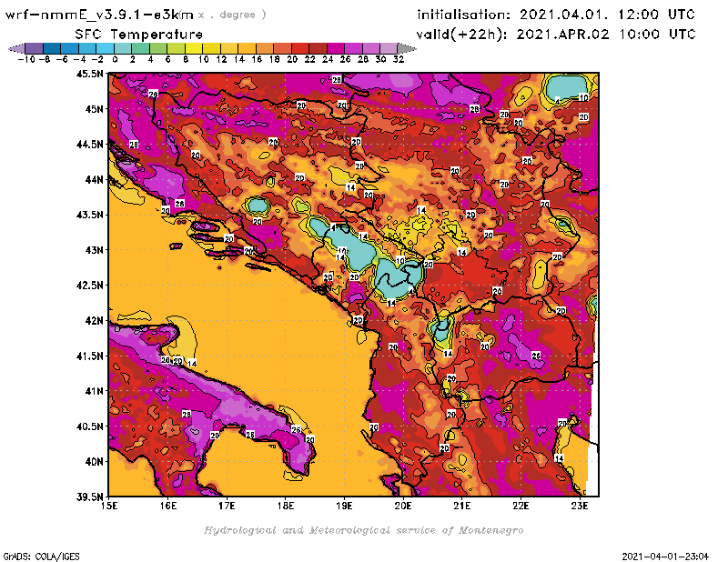
Task: Click the legend swatch between 16 and 18
Action: [265, 48]
